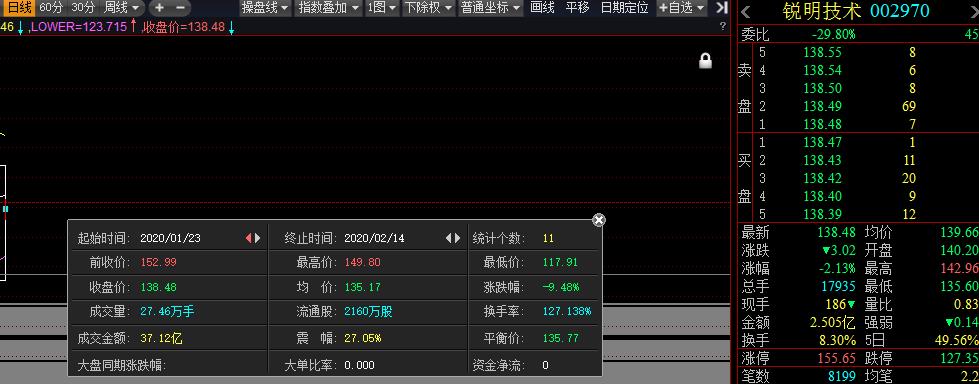Open the 周线 period dropdown
979x384 pixels.
pos(122,8)
